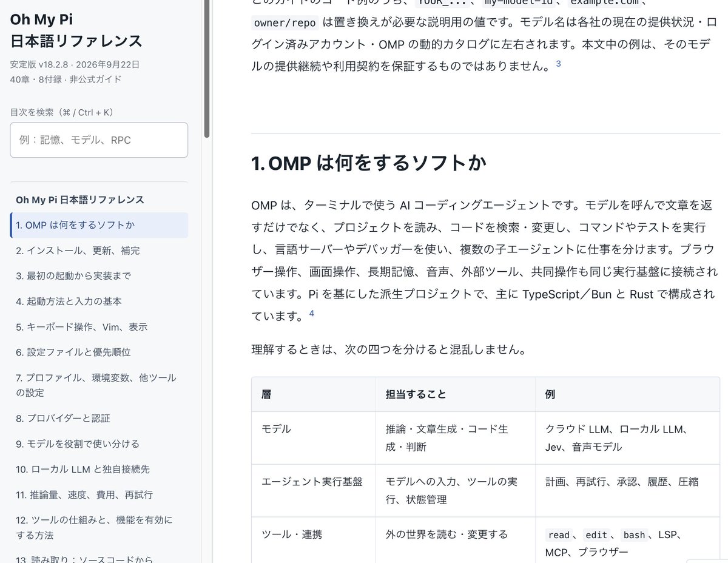The width and height of the screenshot is (728, 563).
Task: Select "1. OMP は何をするソフトか" in sidebar
Action: [99, 225]
